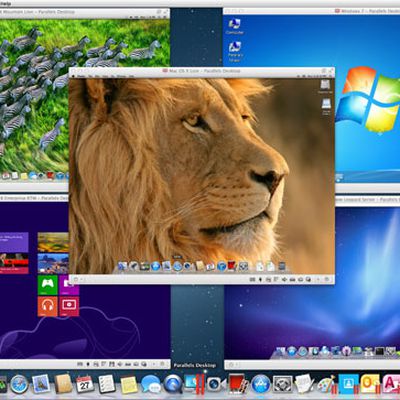Open the green Xbox Games tile
400x400 pixels.
tap(47, 285)
